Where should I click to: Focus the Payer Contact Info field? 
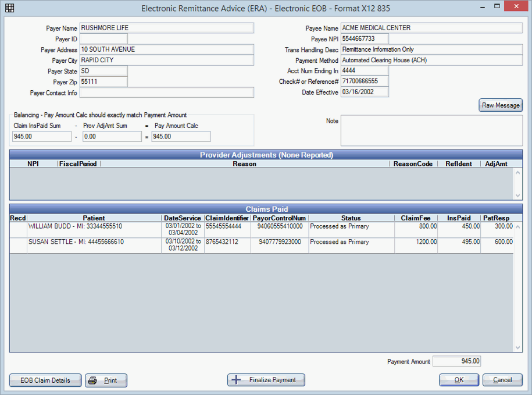[x=166, y=92]
